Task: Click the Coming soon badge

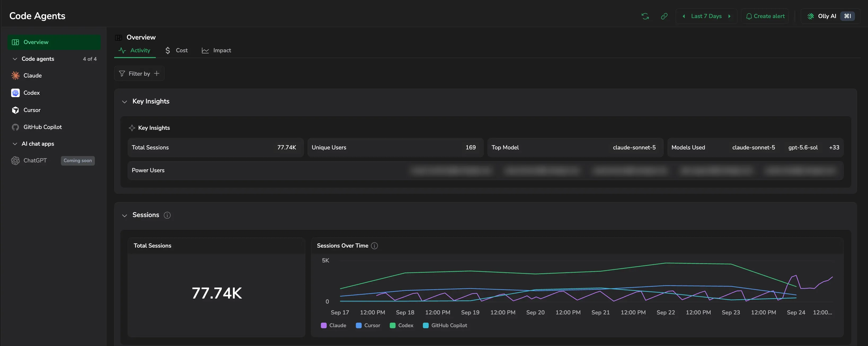Action: coord(78,161)
